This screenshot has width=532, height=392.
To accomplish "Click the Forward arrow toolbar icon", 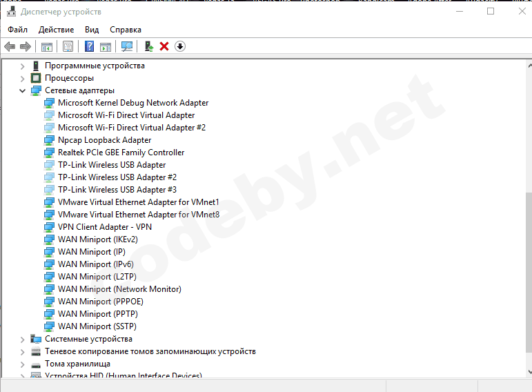I will point(26,46).
